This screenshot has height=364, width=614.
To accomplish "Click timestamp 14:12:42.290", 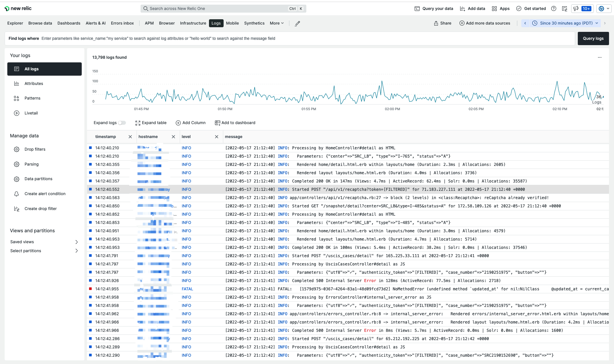I will pos(107,355).
